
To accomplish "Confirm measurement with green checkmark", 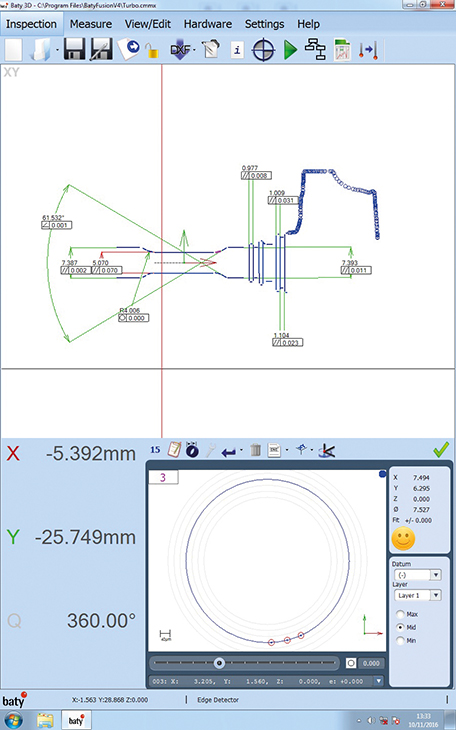I will click(441, 449).
